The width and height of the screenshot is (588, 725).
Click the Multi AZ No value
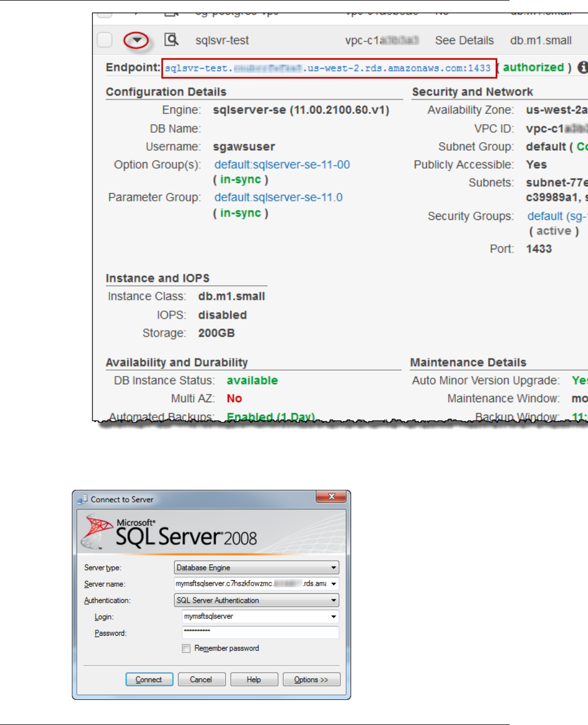(x=234, y=398)
